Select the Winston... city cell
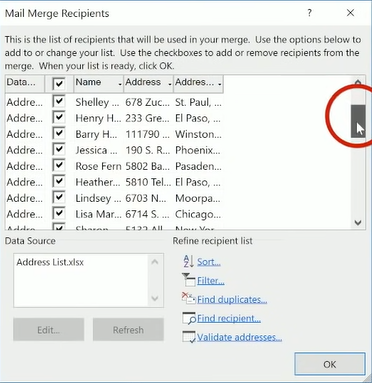 point(198,134)
